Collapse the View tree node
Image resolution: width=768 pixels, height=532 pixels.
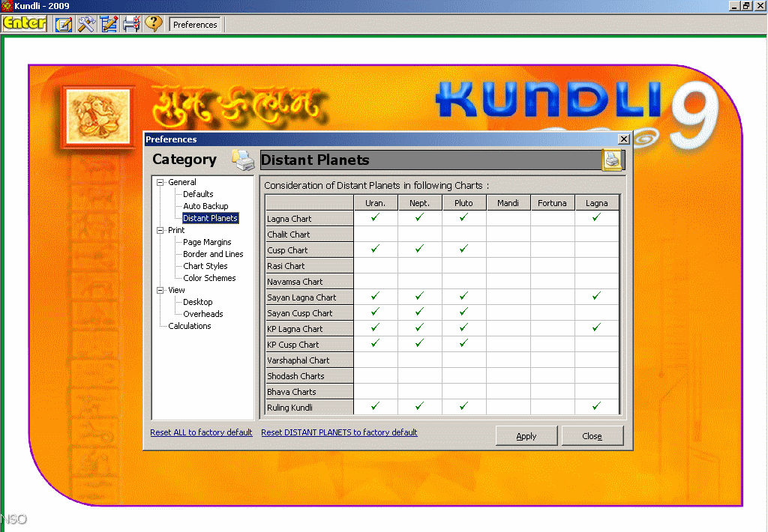click(160, 290)
